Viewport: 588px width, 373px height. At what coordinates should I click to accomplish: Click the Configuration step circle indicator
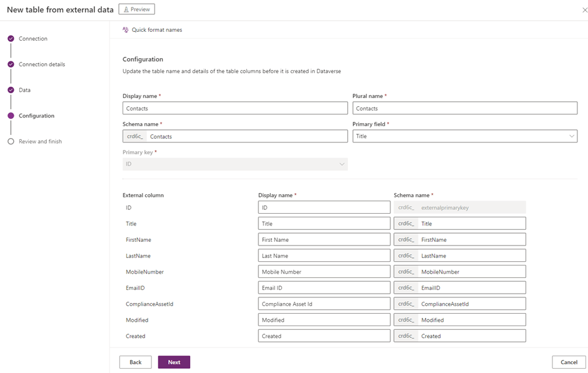[x=11, y=116]
